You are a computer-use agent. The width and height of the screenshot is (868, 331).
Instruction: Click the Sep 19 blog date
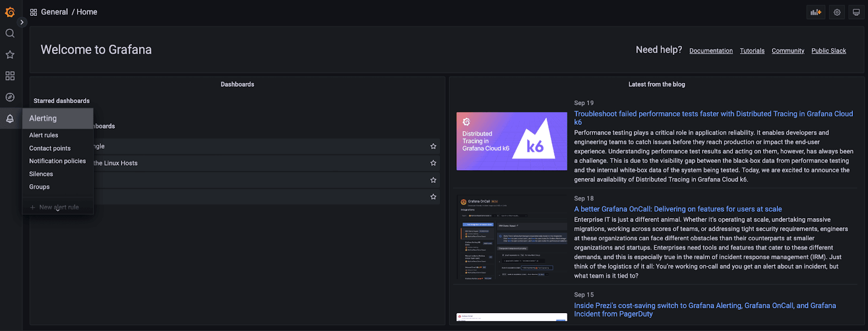584,103
